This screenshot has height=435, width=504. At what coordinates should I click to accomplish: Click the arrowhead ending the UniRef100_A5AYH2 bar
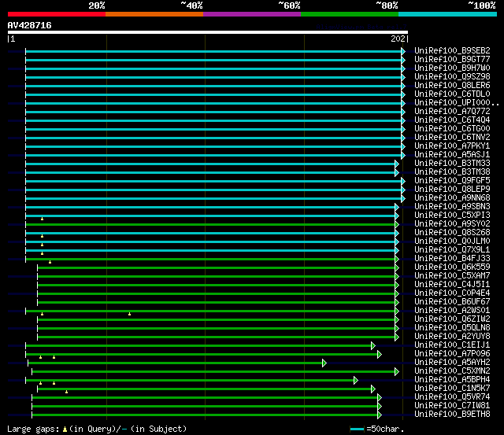pos(324,363)
